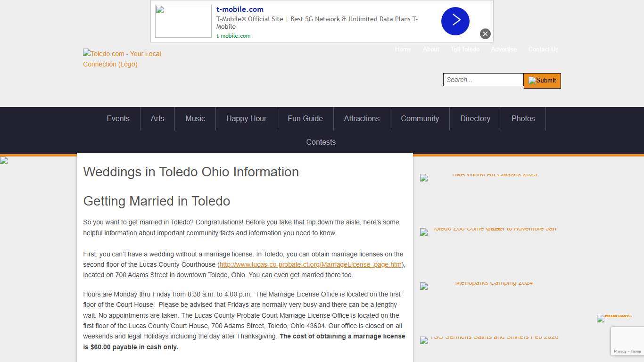Click the blue arrow on the T-Mobile ad

[x=454, y=21]
